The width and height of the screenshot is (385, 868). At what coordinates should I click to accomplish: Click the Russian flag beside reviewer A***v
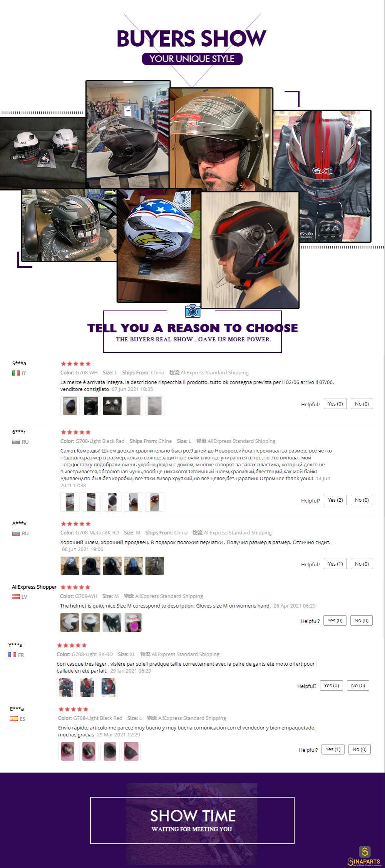pos(16,533)
